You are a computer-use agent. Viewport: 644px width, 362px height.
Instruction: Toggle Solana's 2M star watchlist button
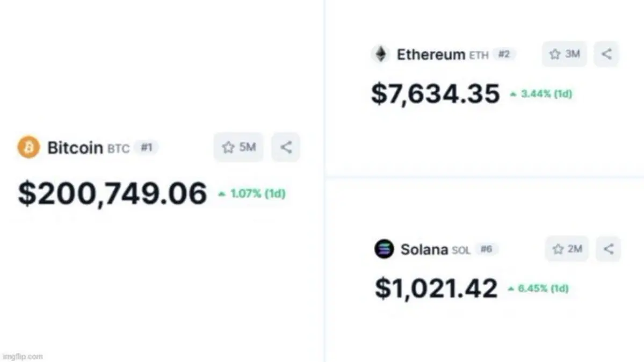(x=567, y=249)
